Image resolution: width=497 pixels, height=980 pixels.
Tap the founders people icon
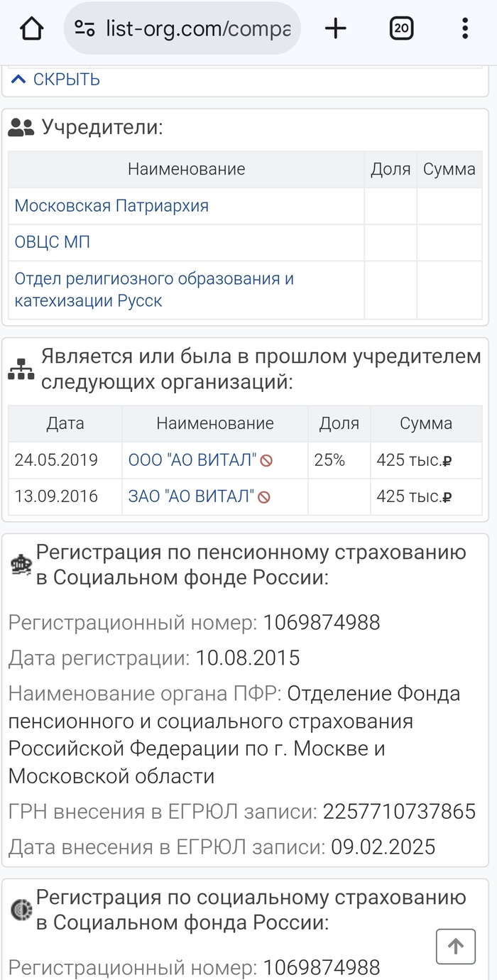pos(21,128)
